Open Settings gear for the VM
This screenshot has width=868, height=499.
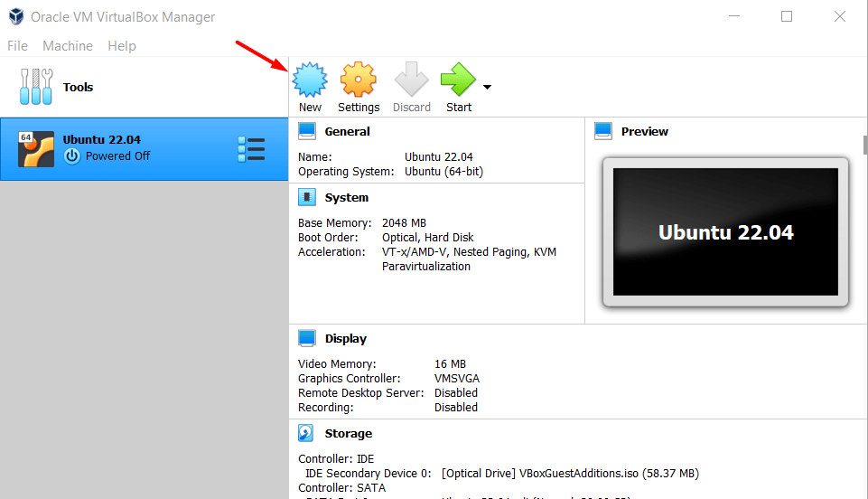click(359, 80)
